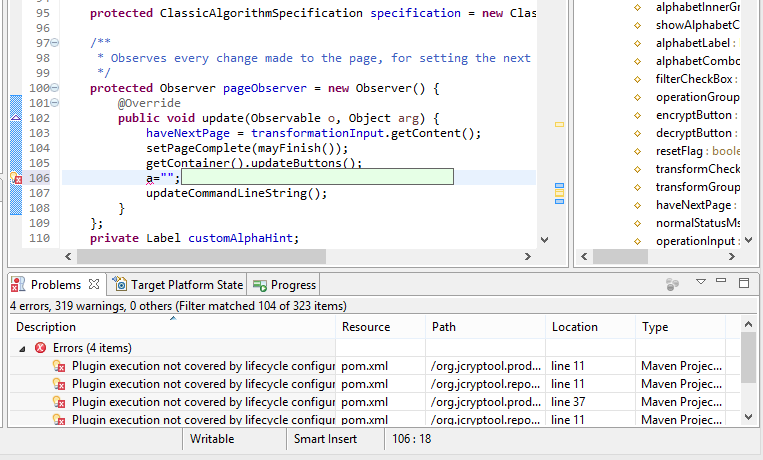Screen dimensions: 763x460
Task: Click the Progress tab icon
Action: [x=260, y=285]
